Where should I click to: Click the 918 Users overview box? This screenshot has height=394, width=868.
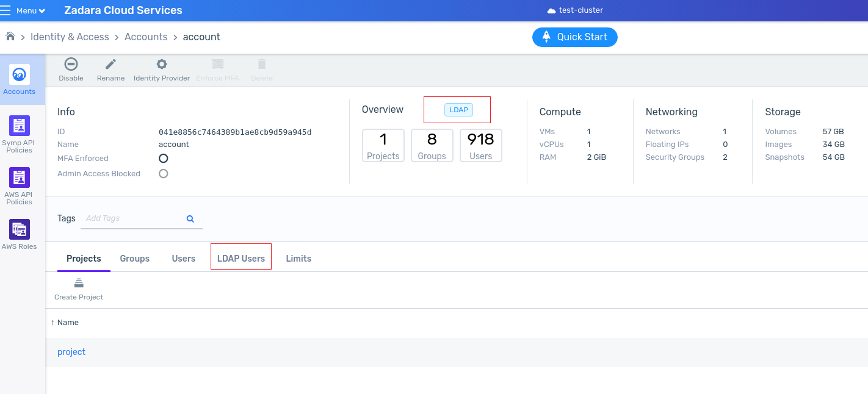(481, 146)
